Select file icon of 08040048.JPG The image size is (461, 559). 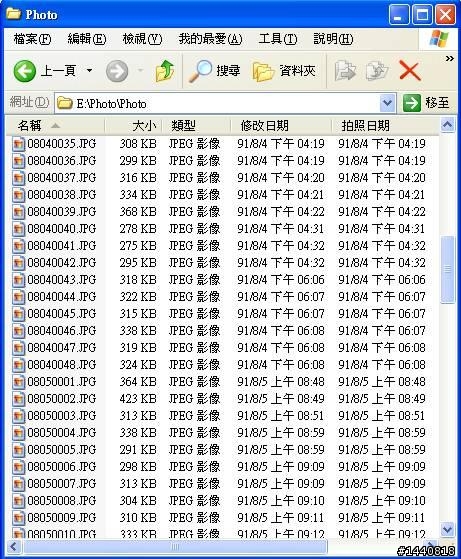point(18,365)
